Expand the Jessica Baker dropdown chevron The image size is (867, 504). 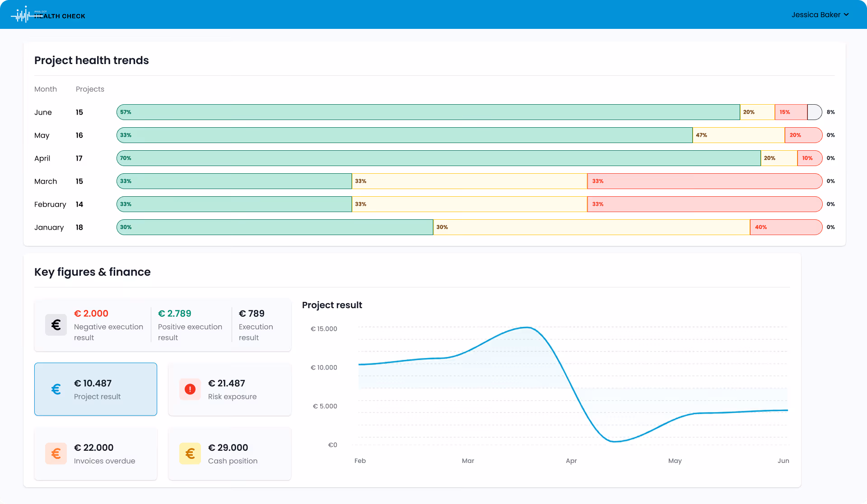click(x=846, y=15)
